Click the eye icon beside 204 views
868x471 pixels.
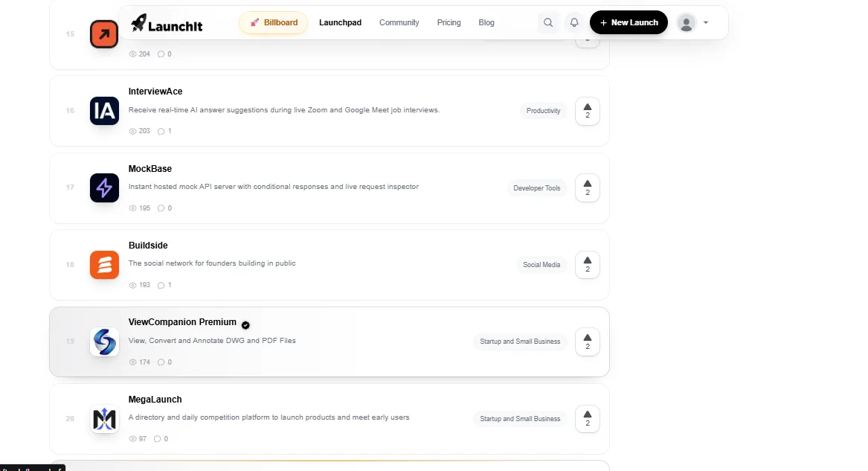point(133,54)
